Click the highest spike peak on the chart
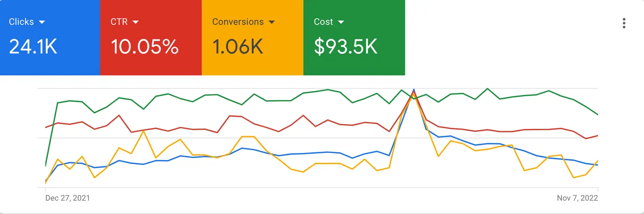644x214 pixels. pyautogui.click(x=413, y=90)
